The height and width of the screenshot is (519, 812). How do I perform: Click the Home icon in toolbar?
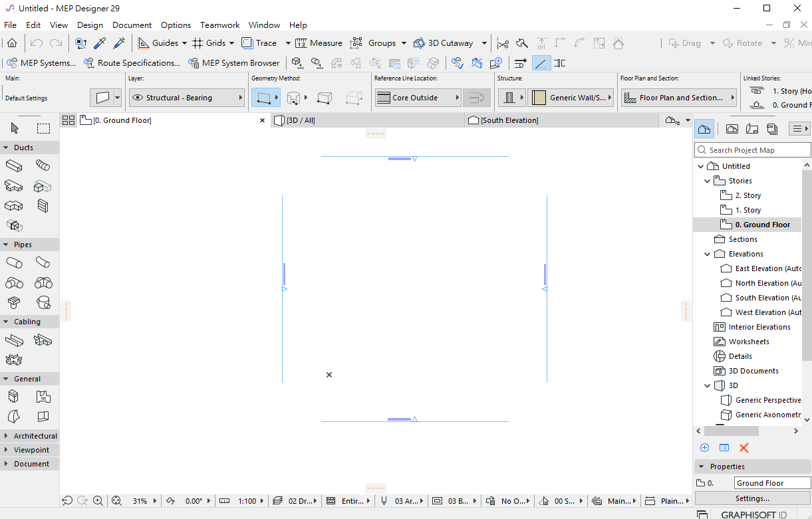[12, 43]
